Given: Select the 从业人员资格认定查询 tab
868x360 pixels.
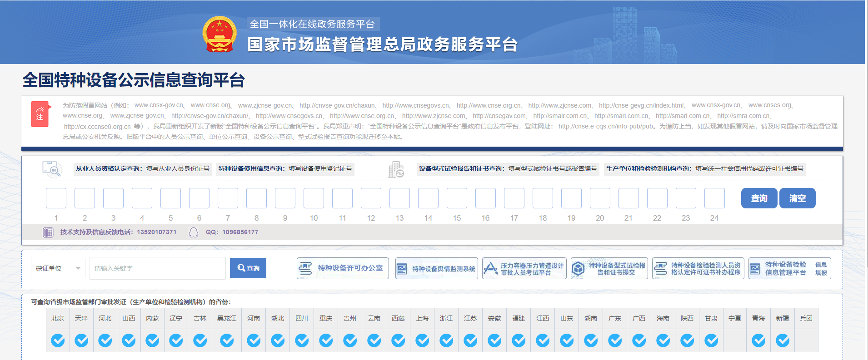Looking at the screenshot, I should click(142, 168).
